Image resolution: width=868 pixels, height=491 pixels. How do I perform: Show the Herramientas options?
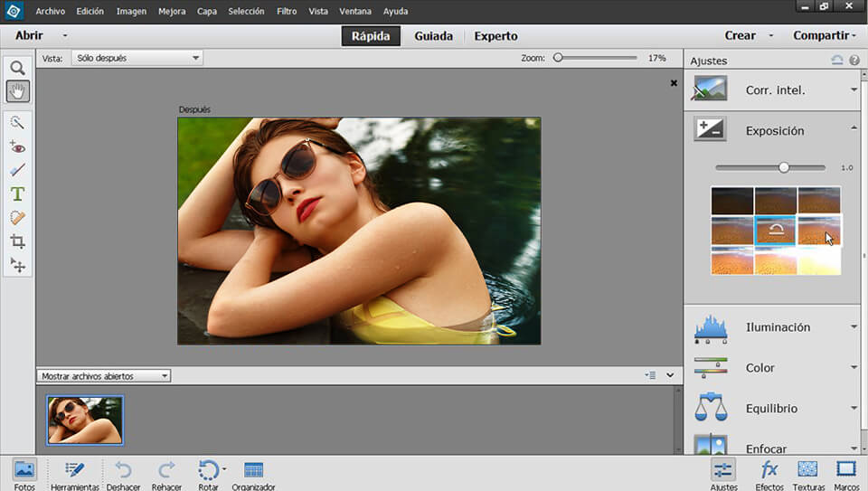click(75, 475)
